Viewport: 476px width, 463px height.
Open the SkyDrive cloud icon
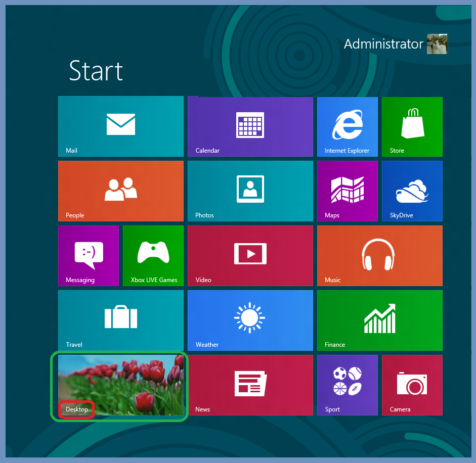(x=412, y=191)
